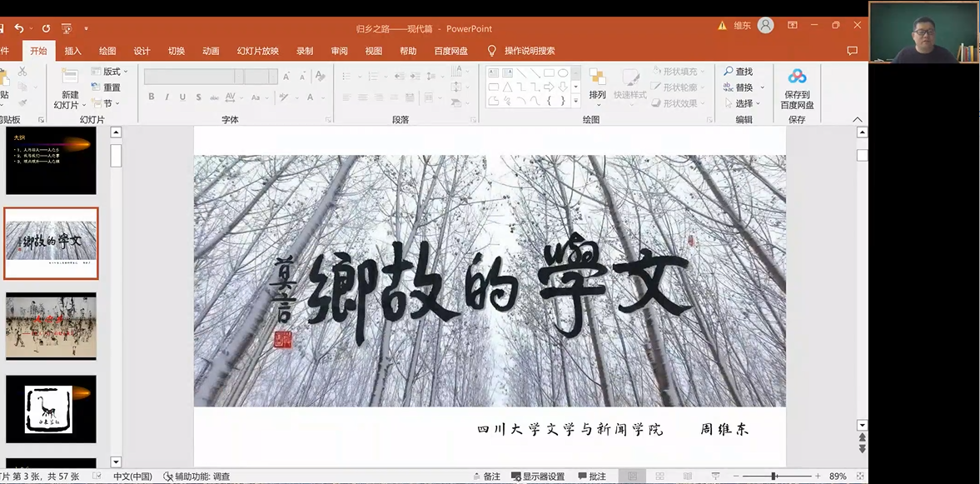Click the zoom slider in status bar
The width and height of the screenshot is (980, 484).
point(774,477)
